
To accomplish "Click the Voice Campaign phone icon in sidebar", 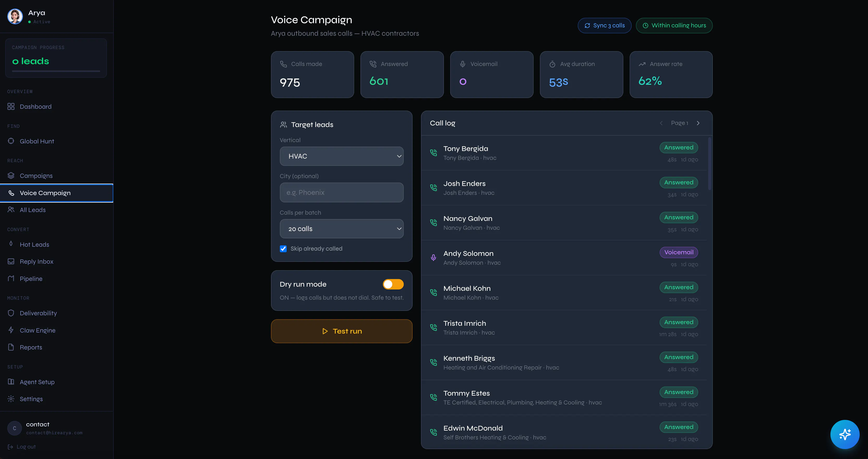I will tap(11, 193).
